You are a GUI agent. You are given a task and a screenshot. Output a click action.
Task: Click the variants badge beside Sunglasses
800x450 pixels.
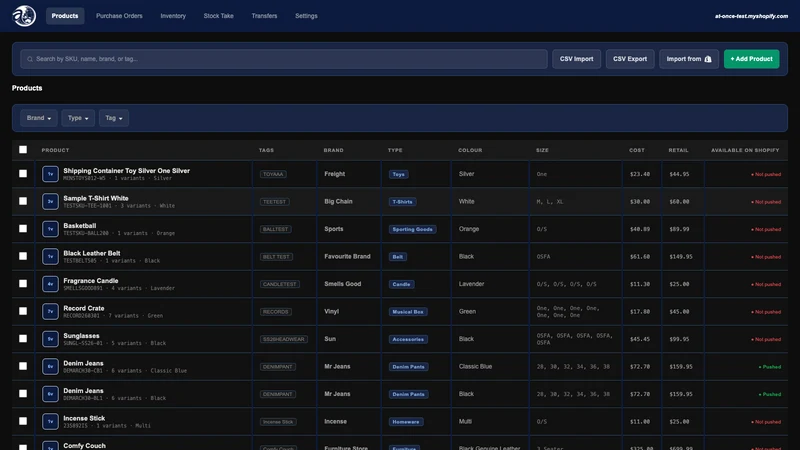pyautogui.click(x=50, y=339)
